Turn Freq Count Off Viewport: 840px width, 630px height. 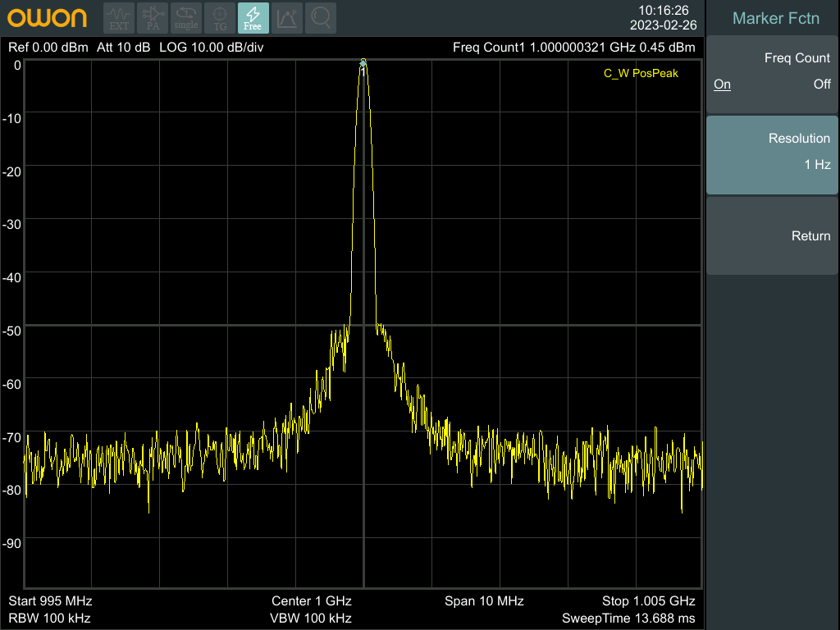[x=821, y=84]
